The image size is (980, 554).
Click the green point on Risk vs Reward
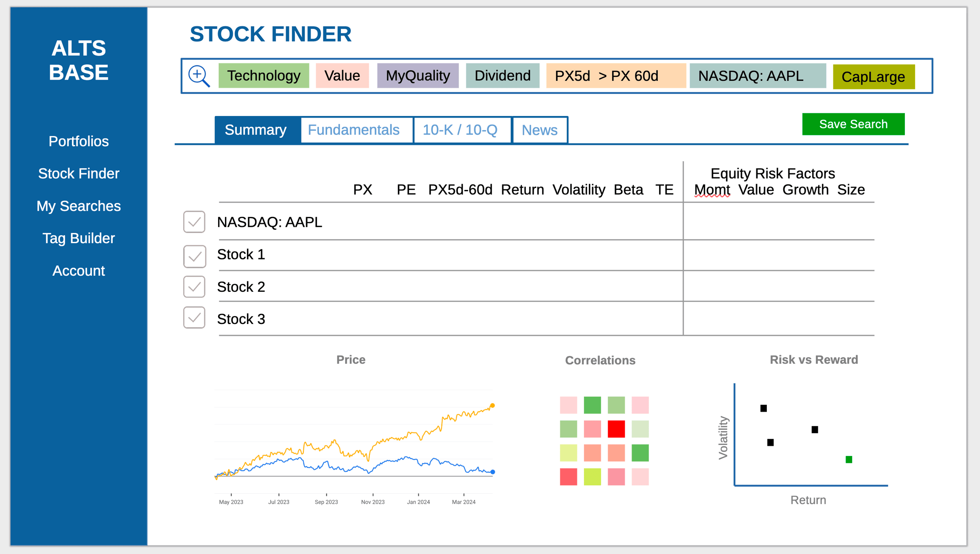(849, 460)
